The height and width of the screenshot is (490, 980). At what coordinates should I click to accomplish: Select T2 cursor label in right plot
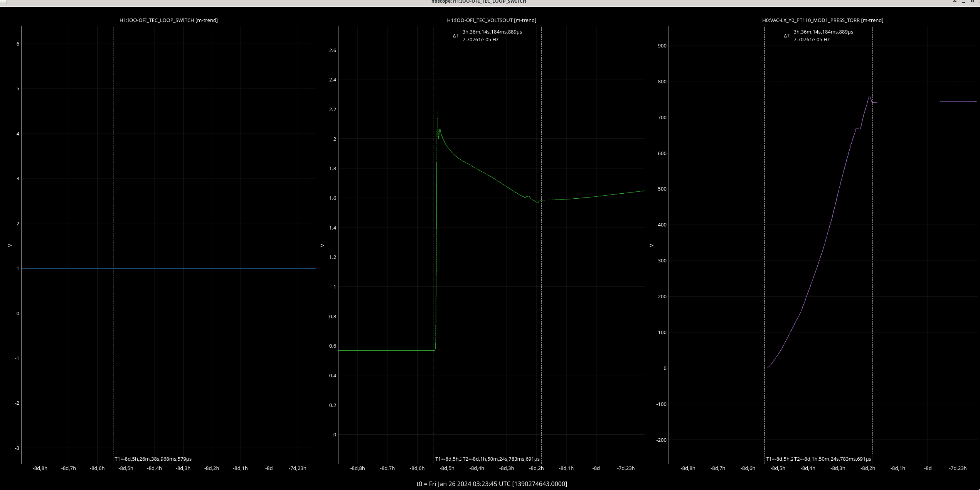832,459
